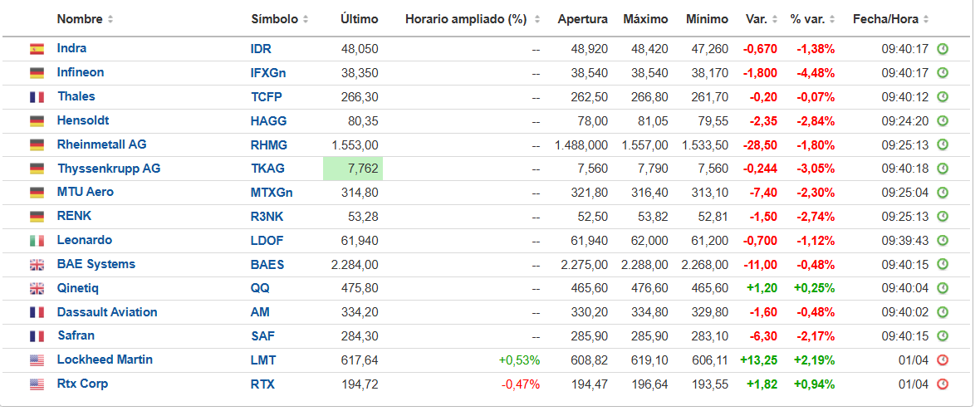Click the US flag next to Lockheed Martin
The height and width of the screenshot is (411, 980).
(x=37, y=360)
